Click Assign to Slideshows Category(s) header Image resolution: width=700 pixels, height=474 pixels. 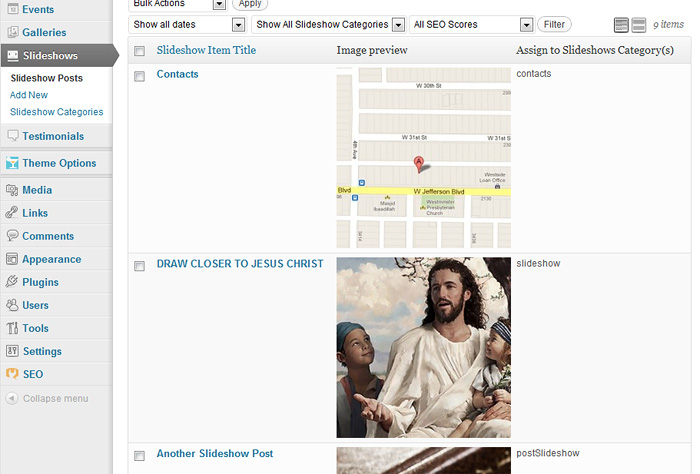click(595, 50)
